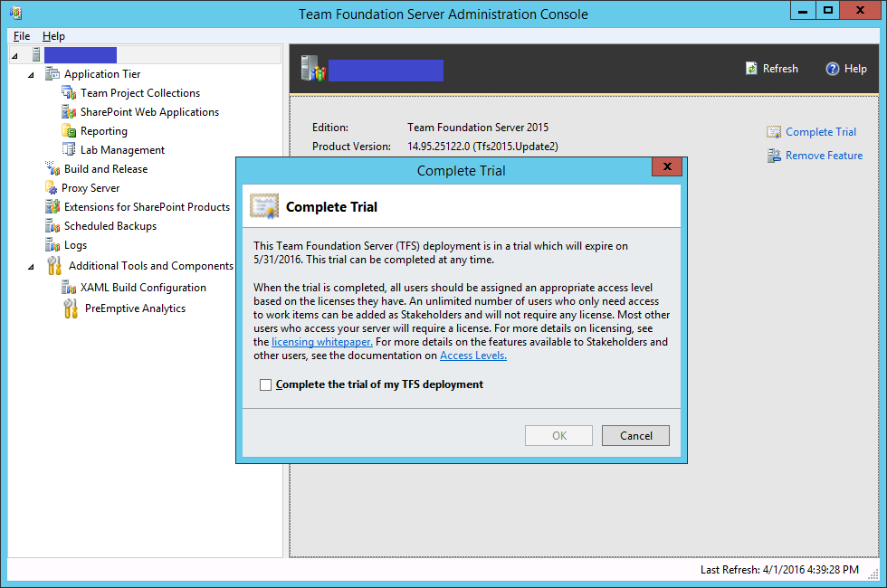Click the server header icon in dark banner
This screenshot has width=887, height=588.
click(x=313, y=69)
